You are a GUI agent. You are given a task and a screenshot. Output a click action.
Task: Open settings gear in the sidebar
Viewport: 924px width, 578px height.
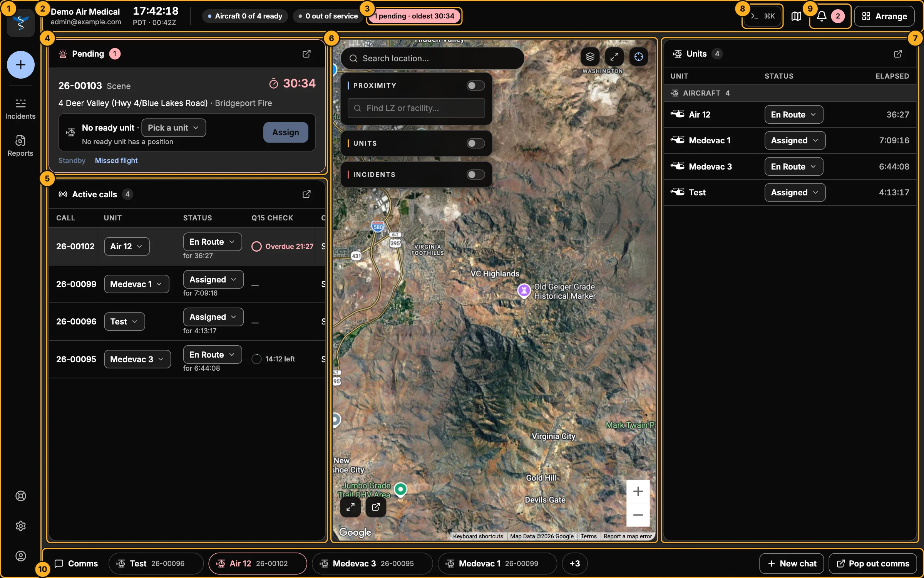[x=21, y=526]
